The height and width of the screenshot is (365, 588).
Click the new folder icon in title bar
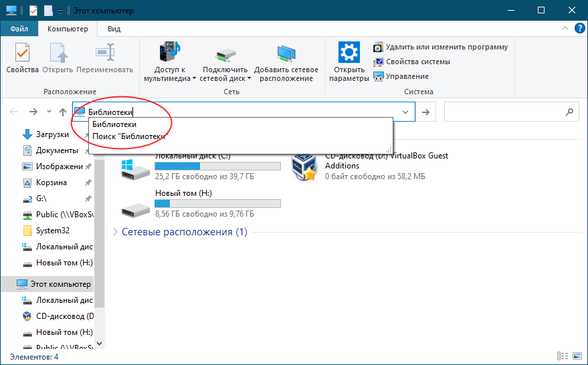(48, 11)
